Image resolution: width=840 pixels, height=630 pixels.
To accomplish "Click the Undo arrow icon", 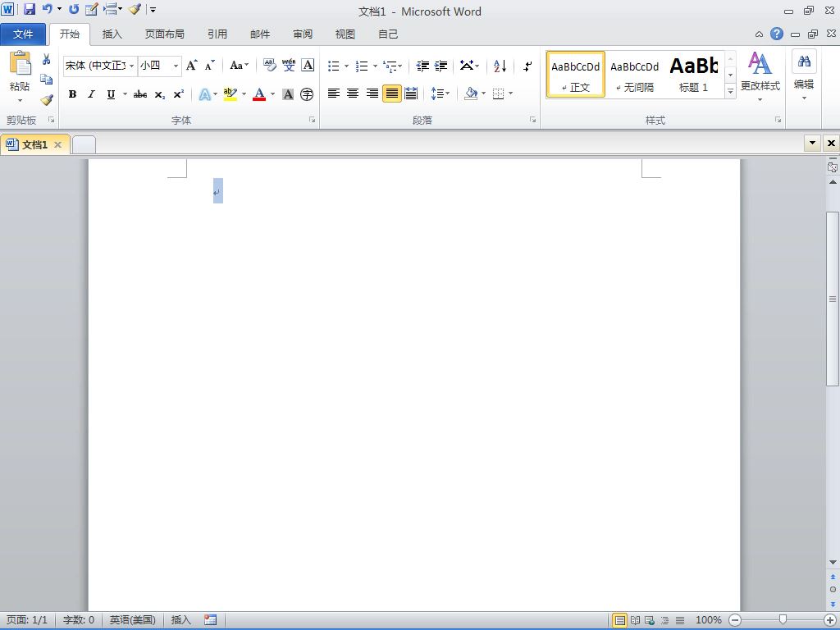I will coord(47,9).
